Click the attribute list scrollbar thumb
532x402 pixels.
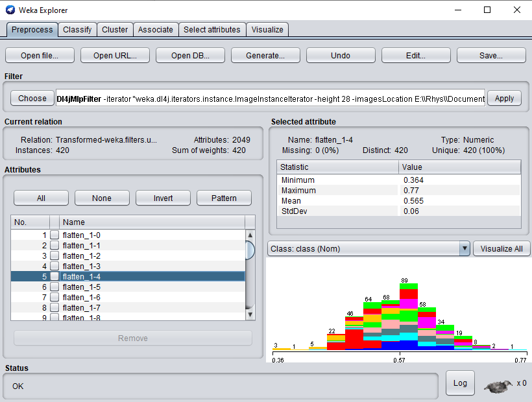[250, 250]
